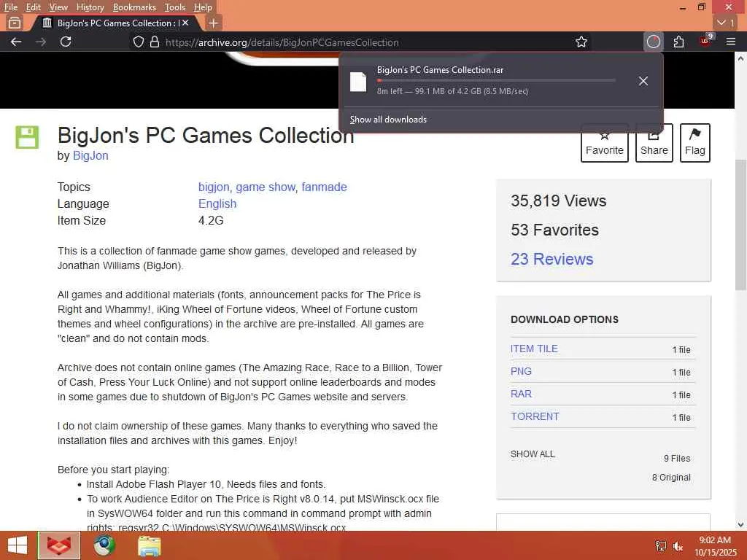The width and height of the screenshot is (747, 560).
Task: Click the 9 Files count
Action: [677, 459]
